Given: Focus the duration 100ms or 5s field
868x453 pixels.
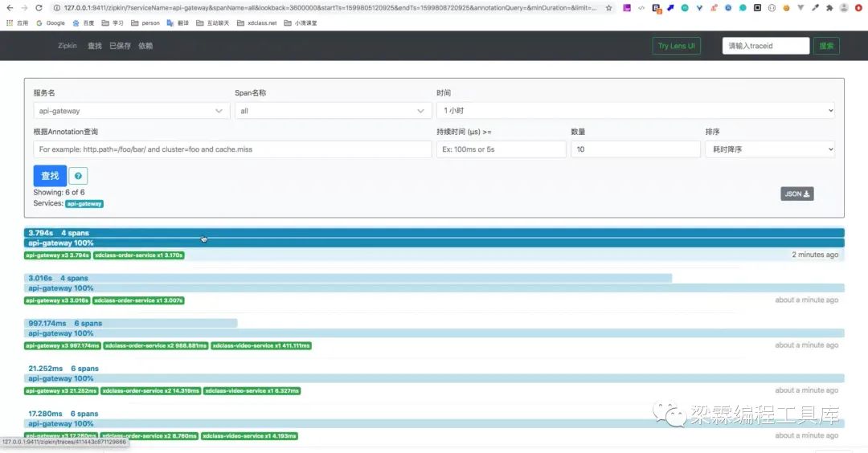Looking at the screenshot, I should 501,149.
